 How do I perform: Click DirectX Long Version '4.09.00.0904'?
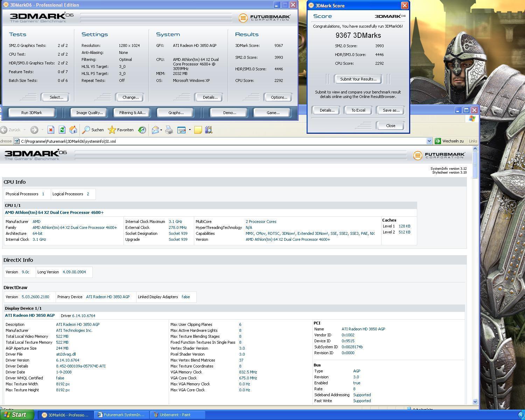tap(74, 272)
